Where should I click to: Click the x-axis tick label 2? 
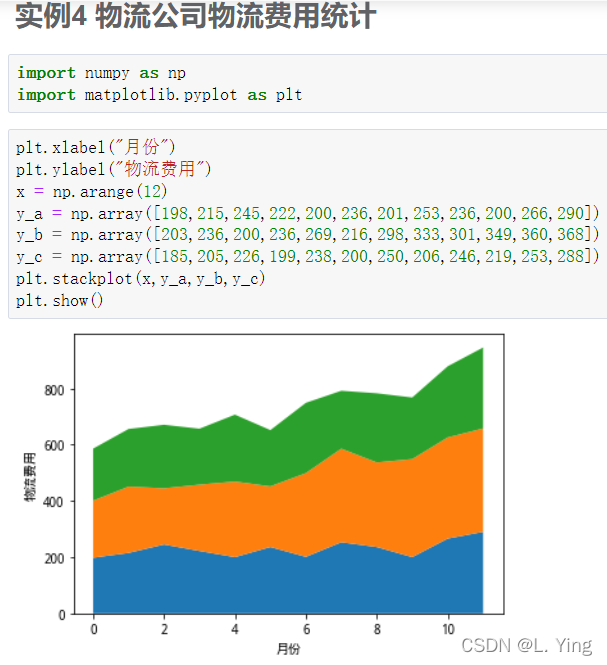(165, 629)
